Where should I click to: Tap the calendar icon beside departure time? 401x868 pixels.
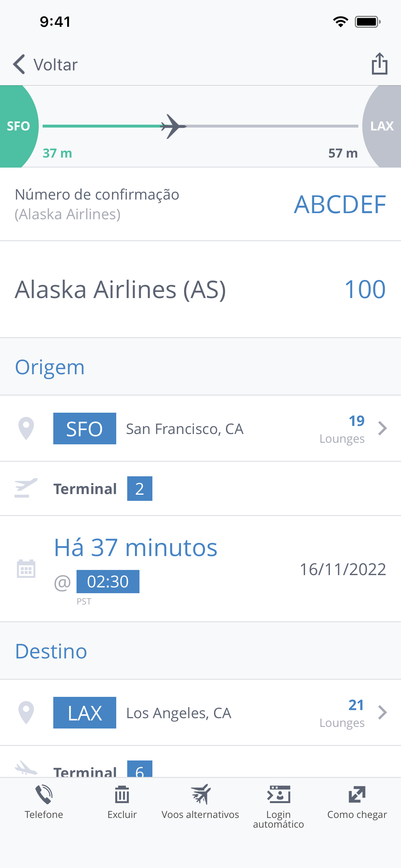[26, 568]
